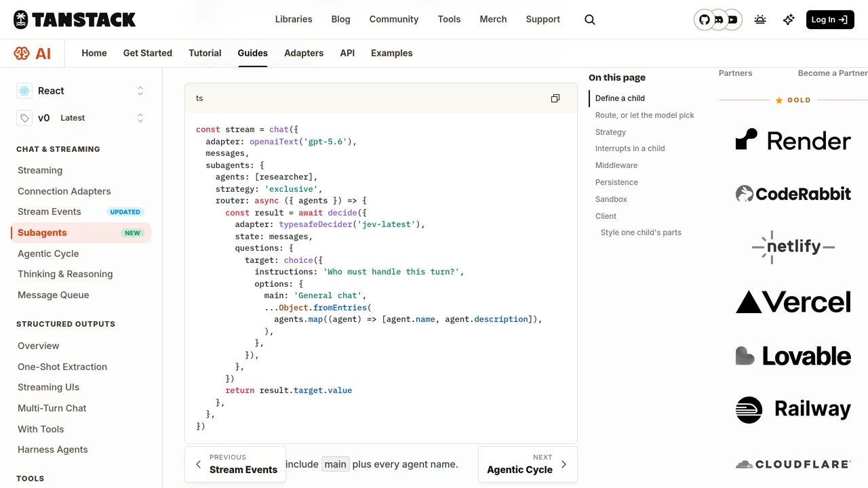The height and width of the screenshot is (488, 868).
Task: Open the Lovable sponsor logo
Action: (x=793, y=356)
